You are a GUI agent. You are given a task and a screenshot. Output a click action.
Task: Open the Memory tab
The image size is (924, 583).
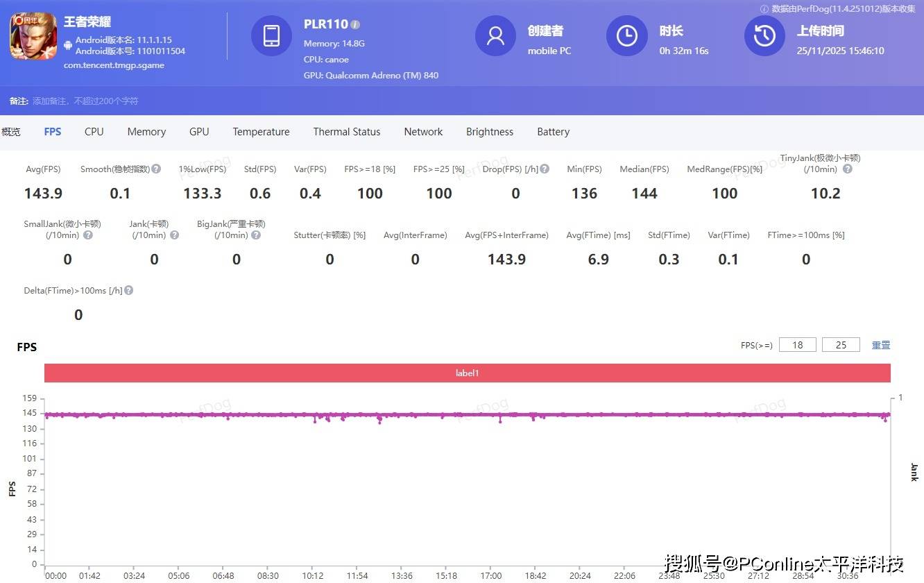coord(146,132)
